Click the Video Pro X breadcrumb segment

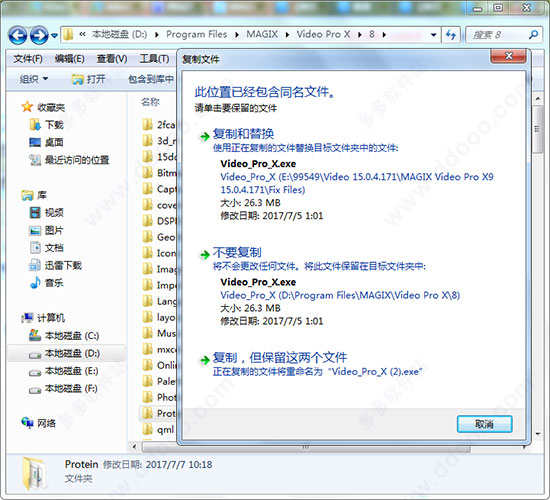(323, 34)
